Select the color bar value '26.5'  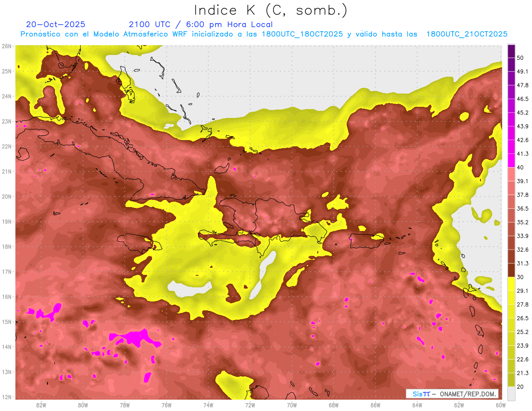(x=523, y=319)
